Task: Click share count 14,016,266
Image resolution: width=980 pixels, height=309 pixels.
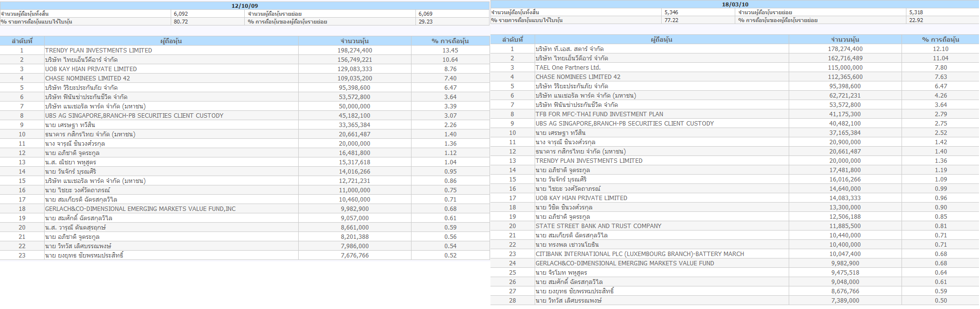Action: click(x=355, y=172)
